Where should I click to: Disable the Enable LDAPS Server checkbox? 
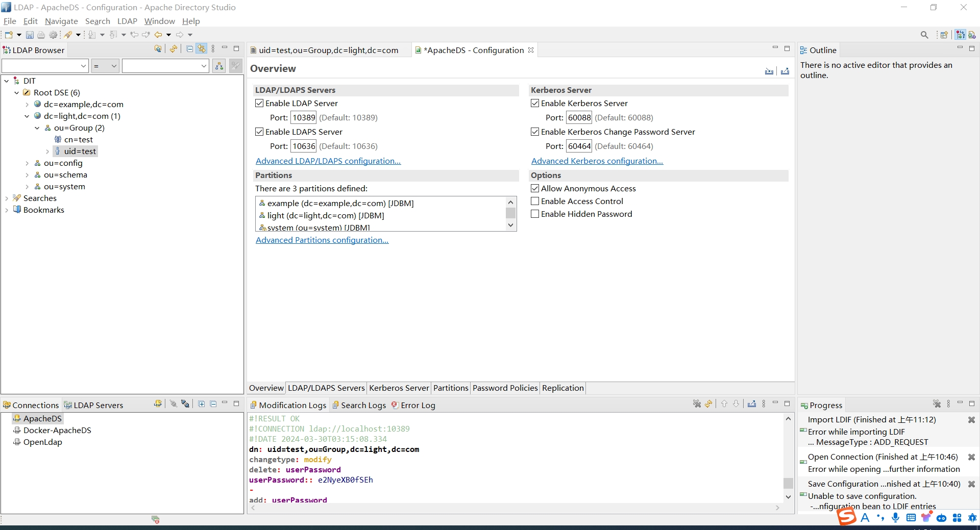tap(259, 132)
